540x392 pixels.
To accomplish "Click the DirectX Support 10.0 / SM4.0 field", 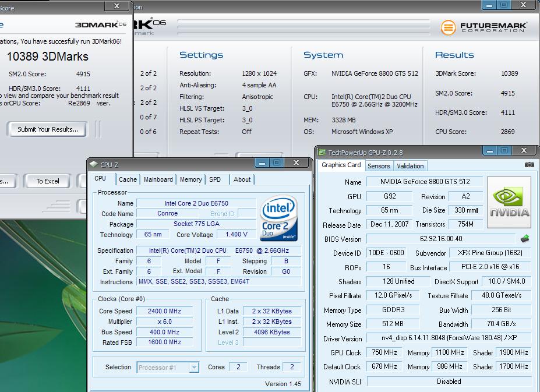I will pyautogui.click(x=507, y=281).
